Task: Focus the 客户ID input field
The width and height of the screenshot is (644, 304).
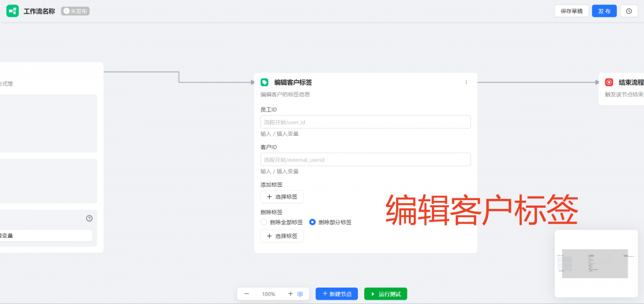Action: point(365,160)
